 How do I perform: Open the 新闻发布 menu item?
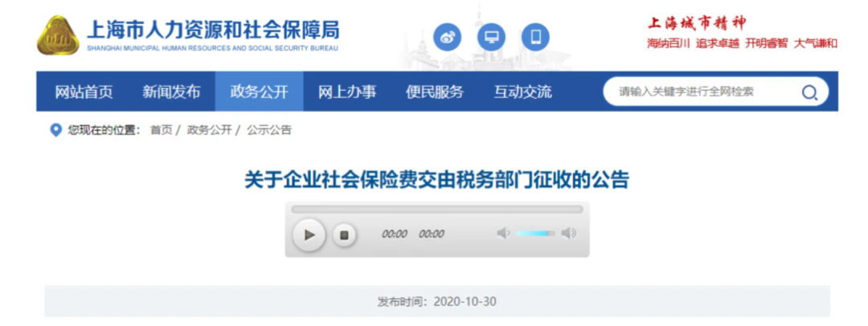(x=171, y=92)
